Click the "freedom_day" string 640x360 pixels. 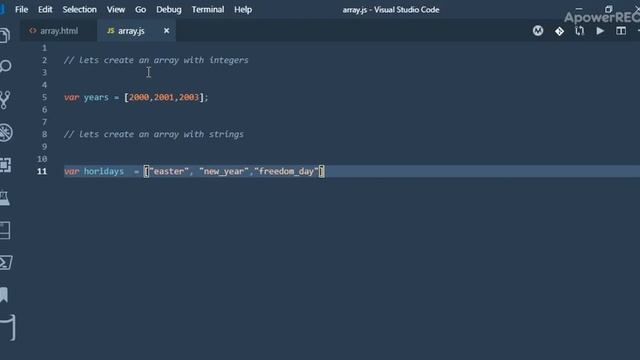286,171
